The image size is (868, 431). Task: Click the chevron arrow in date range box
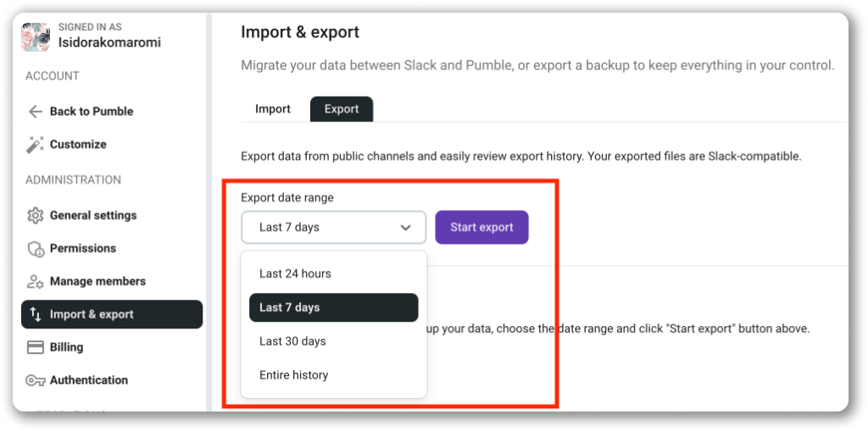click(x=406, y=228)
